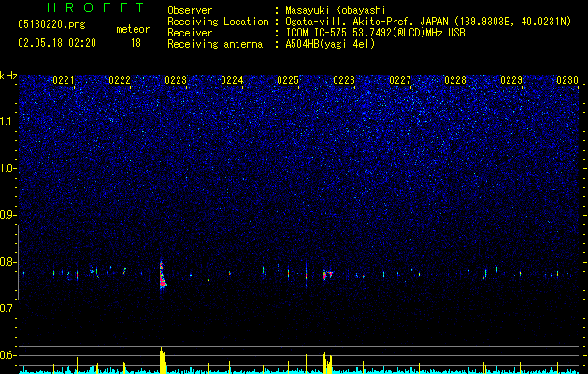Click the 0.7 frequency axis label
This screenshot has height=374, width=588.
point(8,309)
